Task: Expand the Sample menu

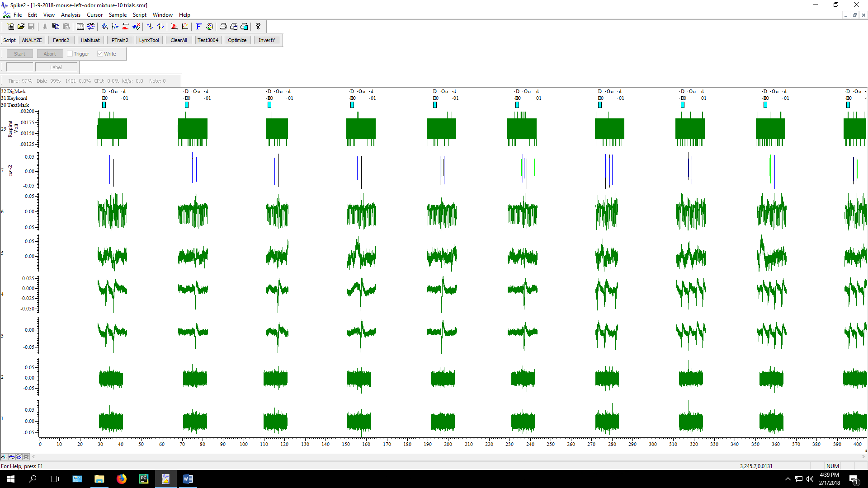Action: tap(118, 14)
